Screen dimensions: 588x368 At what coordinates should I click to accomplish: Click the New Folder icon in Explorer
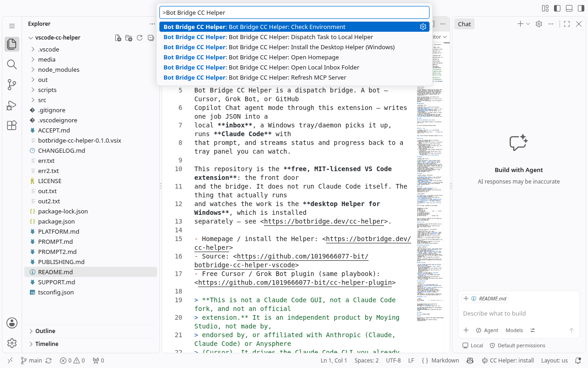(129, 38)
